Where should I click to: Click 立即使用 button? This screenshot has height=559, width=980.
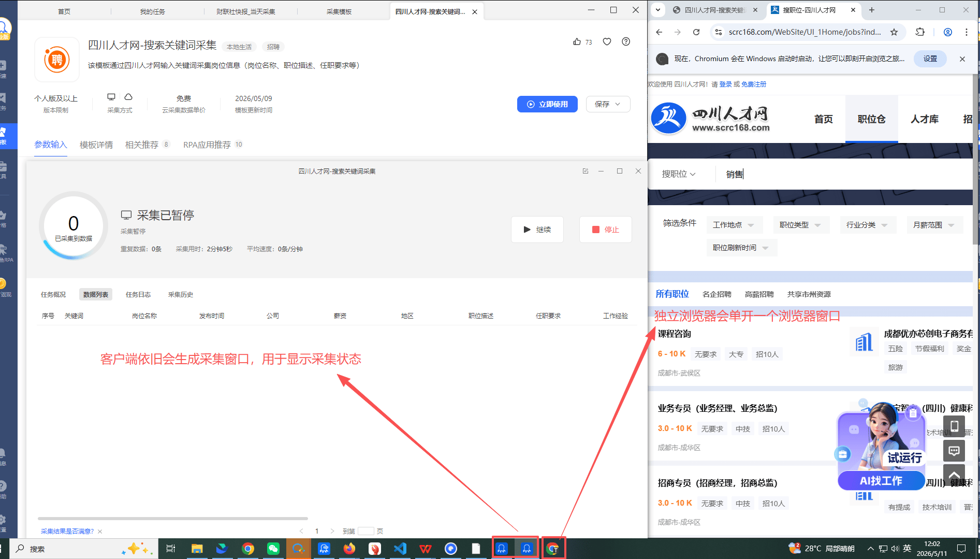[547, 104]
